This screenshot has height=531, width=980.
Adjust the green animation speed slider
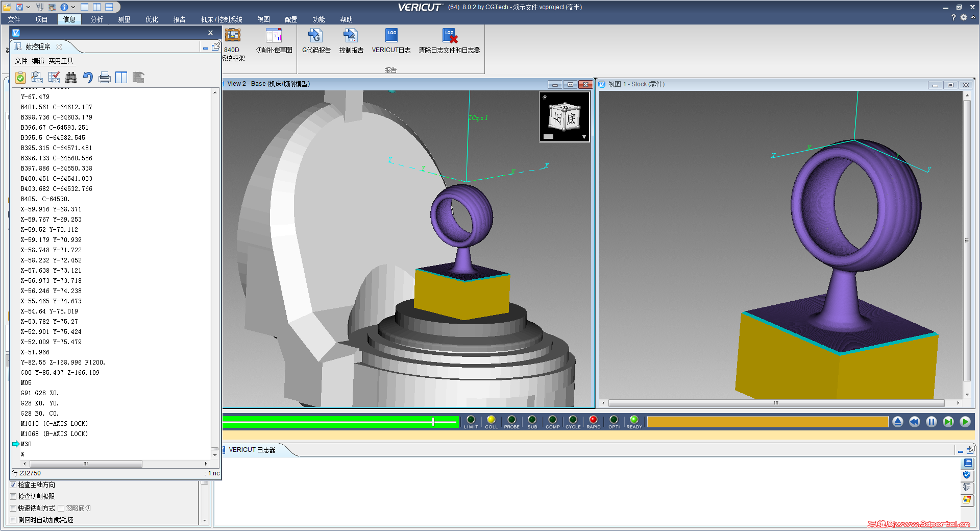(x=433, y=422)
